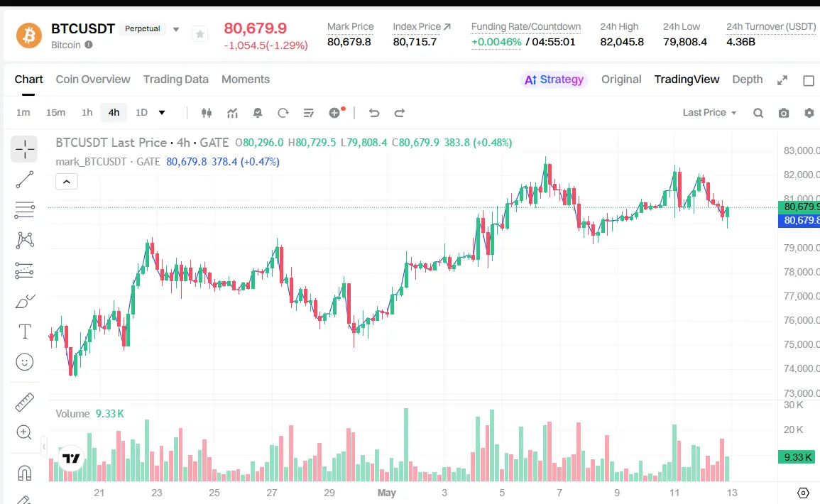The image size is (820, 504).
Task: Select the zoom in tool
Action: [25, 432]
